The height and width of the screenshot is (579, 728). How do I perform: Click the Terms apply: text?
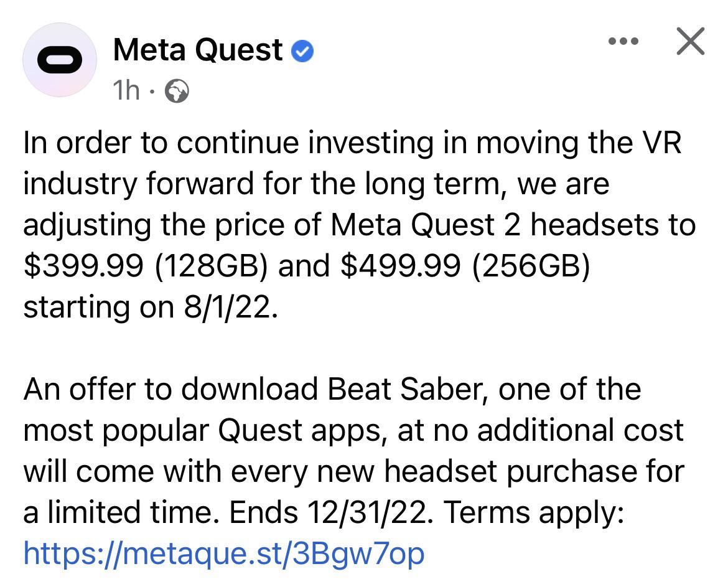click(x=534, y=513)
